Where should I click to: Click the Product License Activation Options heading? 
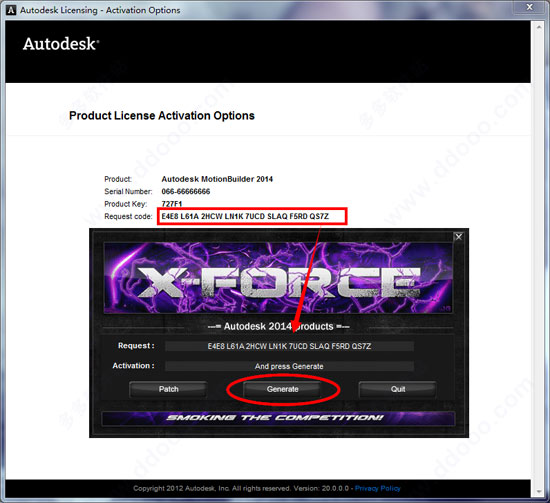coord(162,116)
